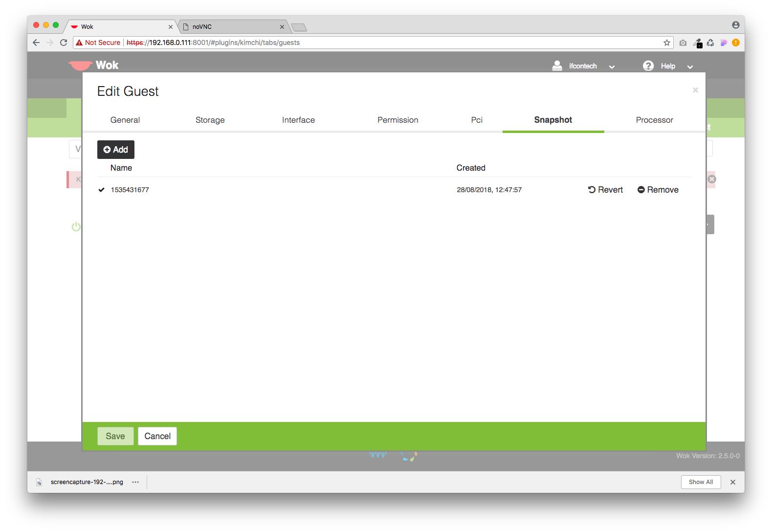Bookmark page with star icon
The image size is (772, 532).
666,43
